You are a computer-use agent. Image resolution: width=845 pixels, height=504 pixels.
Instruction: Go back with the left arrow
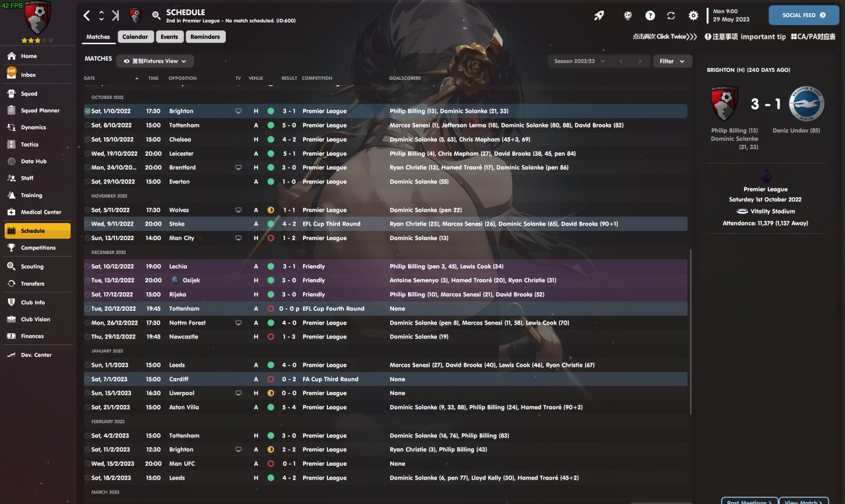[87, 15]
